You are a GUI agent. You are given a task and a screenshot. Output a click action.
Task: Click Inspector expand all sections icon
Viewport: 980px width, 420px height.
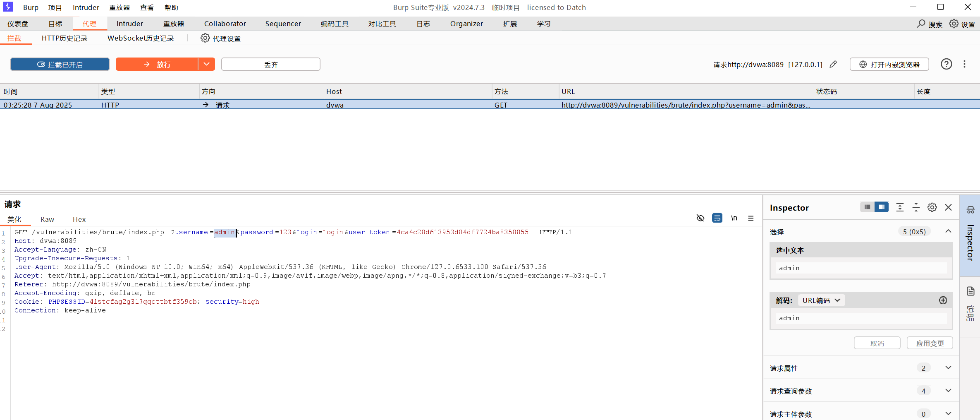[x=900, y=207]
